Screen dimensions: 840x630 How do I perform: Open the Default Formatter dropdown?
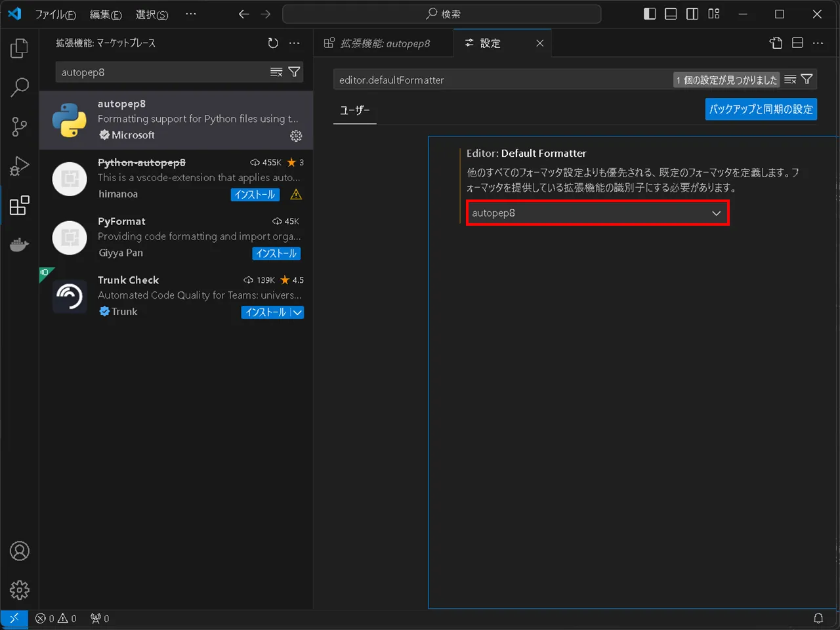(x=597, y=213)
